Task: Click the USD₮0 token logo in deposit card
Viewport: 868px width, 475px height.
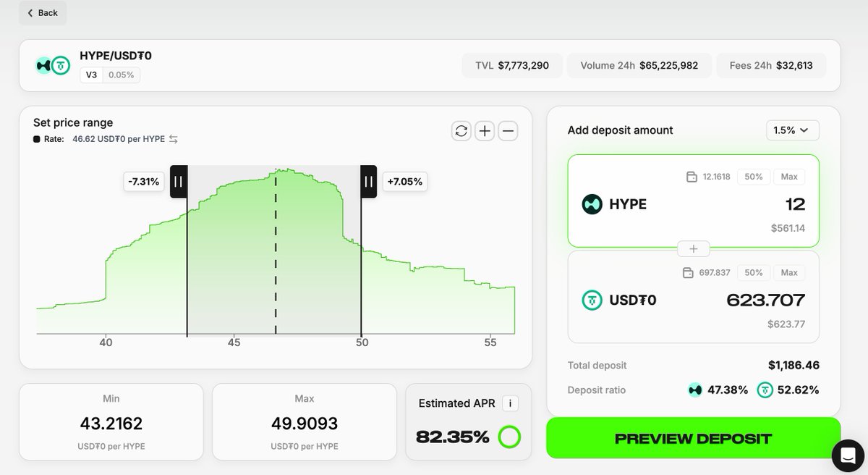Action: click(x=592, y=300)
